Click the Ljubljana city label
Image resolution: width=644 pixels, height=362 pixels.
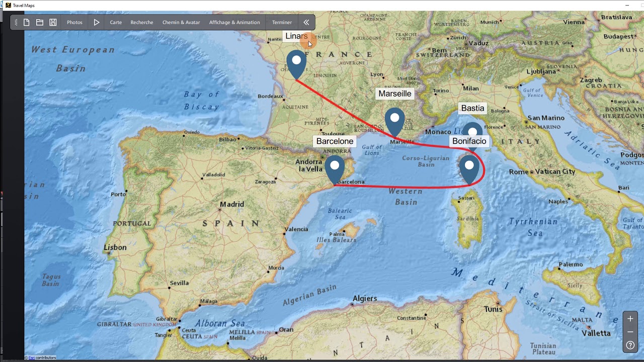tap(541, 71)
